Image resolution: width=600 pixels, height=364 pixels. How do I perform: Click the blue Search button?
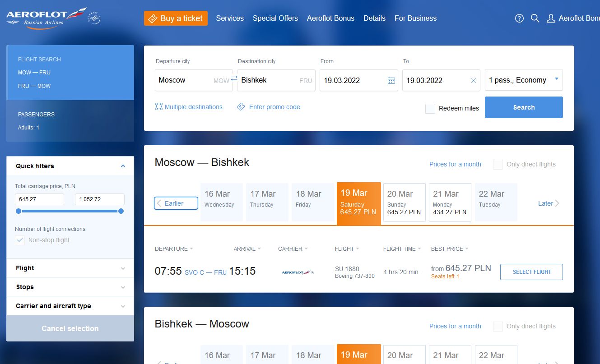tap(524, 107)
